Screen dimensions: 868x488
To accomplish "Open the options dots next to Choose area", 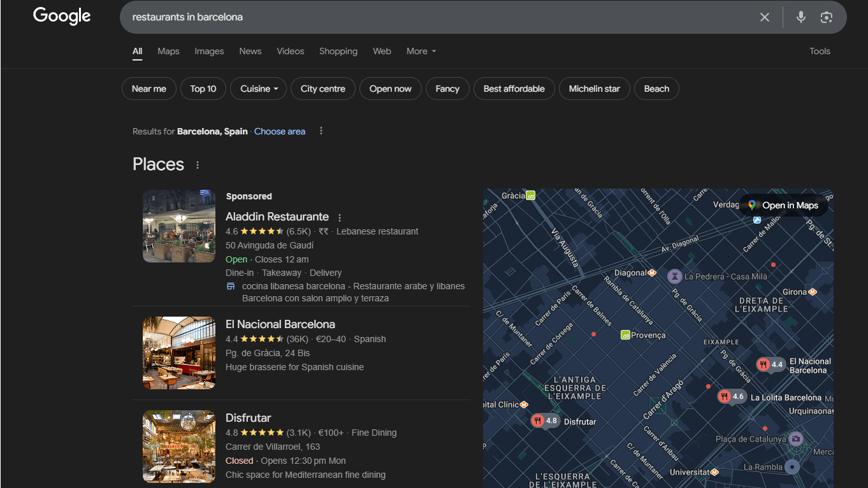I will (x=321, y=131).
